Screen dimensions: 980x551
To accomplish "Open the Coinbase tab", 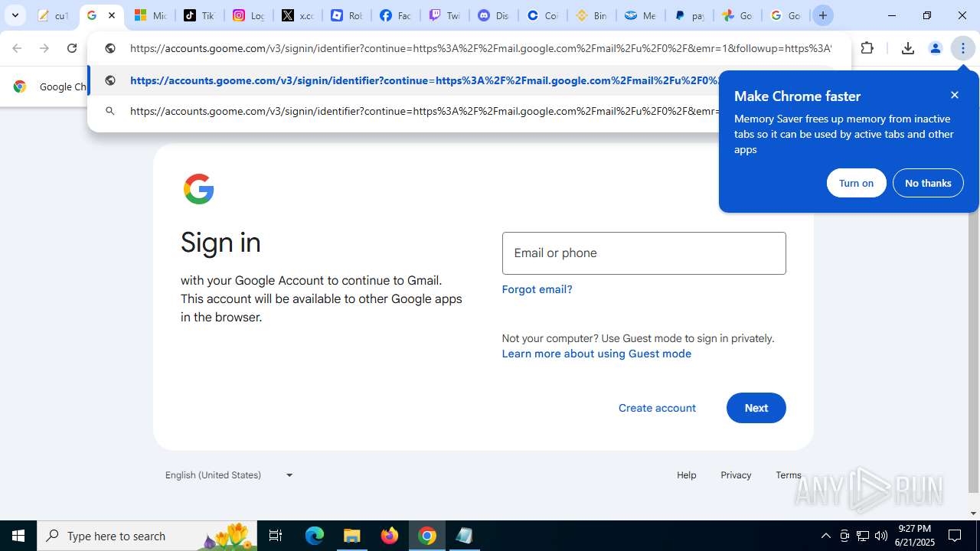I will click(x=542, y=15).
